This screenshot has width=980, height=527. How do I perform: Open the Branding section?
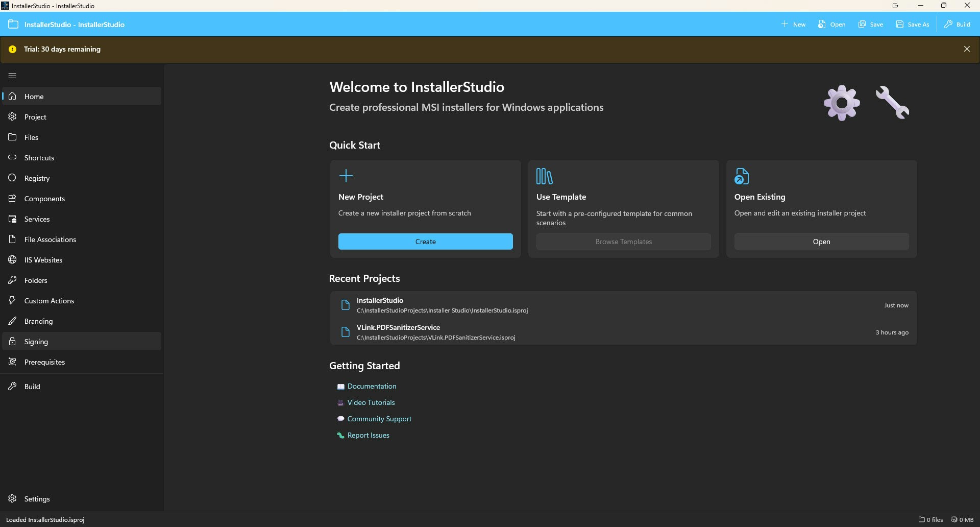point(38,321)
